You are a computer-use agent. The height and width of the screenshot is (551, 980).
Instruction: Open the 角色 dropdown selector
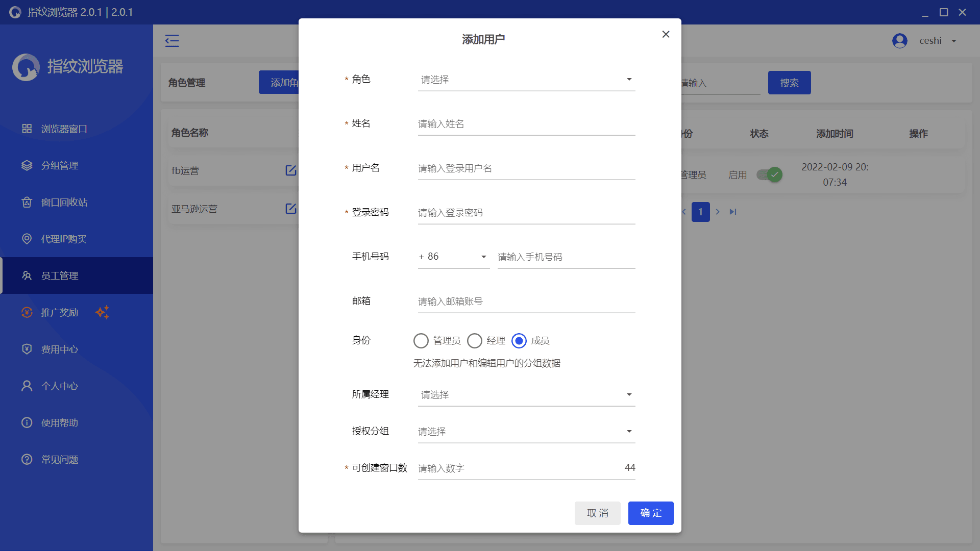[526, 80]
